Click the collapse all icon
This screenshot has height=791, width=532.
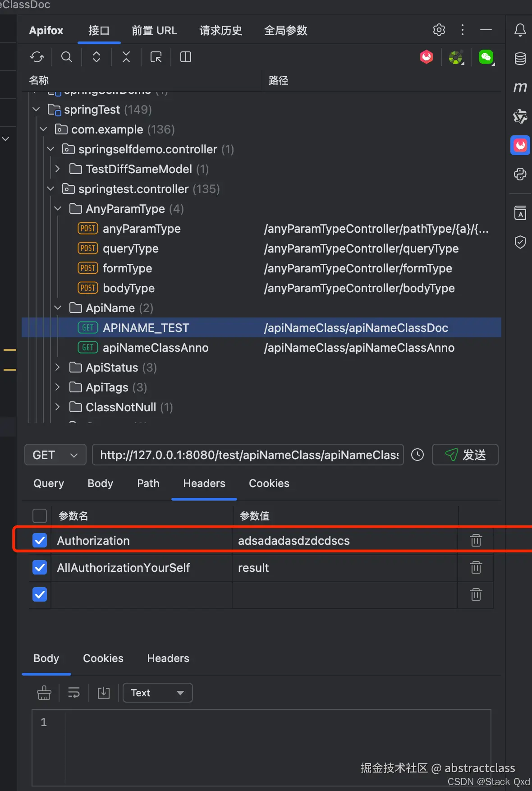click(x=126, y=57)
